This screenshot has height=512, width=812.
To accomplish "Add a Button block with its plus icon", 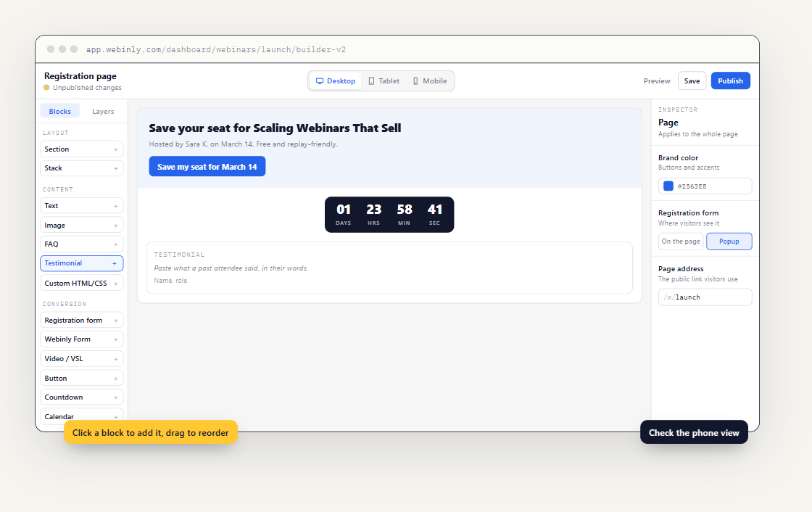I will [115, 379].
